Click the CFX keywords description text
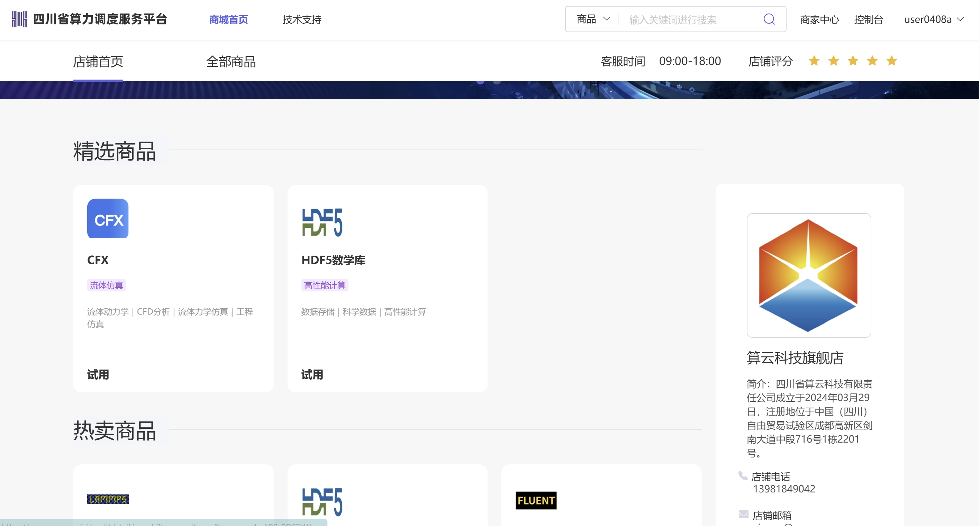This screenshot has height=526, width=980. [x=170, y=318]
